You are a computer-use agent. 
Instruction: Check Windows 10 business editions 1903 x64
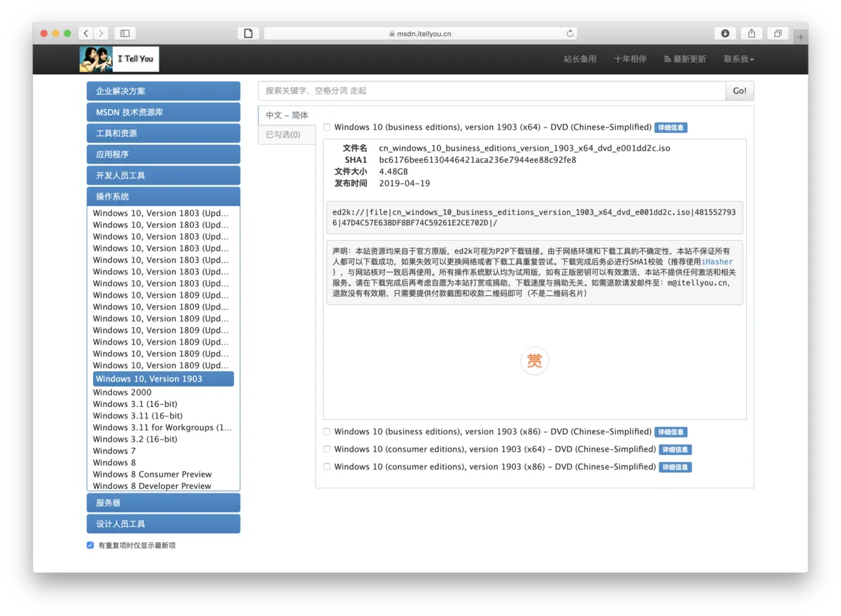pos(327,128)
